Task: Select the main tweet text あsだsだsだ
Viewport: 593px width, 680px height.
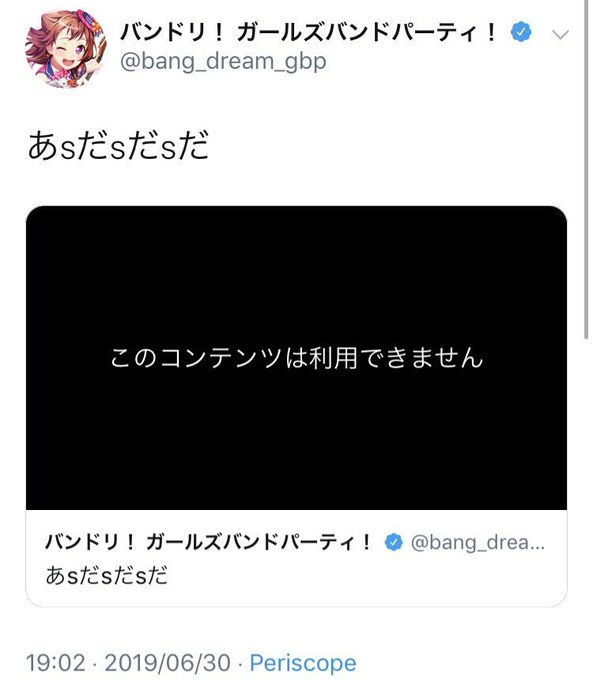Action: [118, 146]
